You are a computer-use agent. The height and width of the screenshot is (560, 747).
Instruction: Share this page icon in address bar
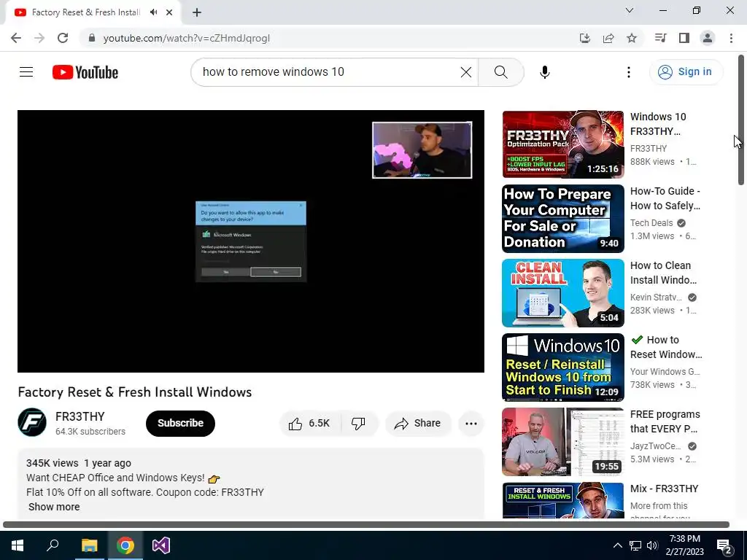608,38
